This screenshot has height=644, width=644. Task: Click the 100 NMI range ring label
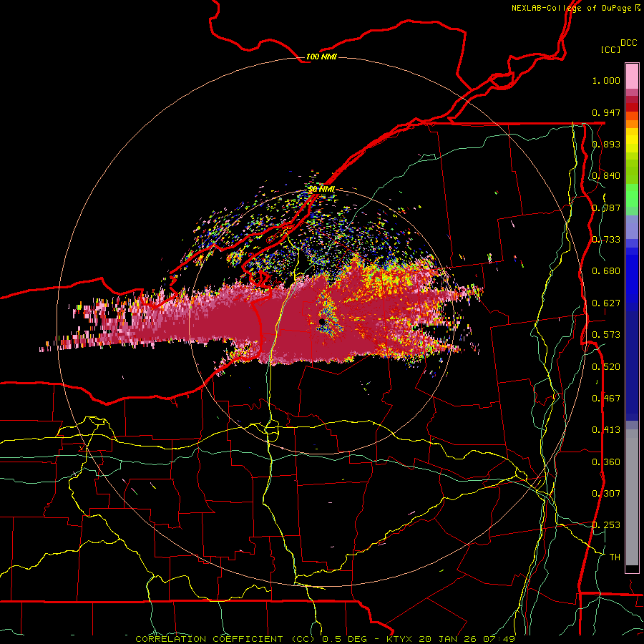pos(321,57)
